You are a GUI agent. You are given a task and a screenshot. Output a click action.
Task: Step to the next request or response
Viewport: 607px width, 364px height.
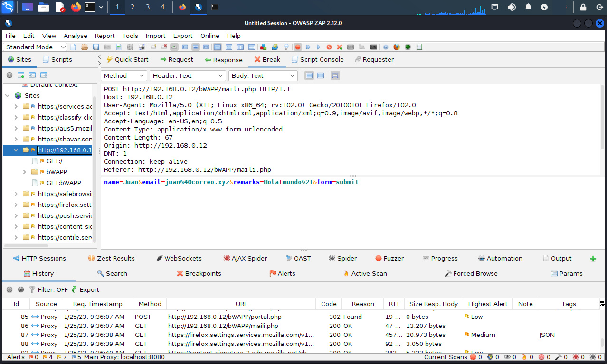[308, 47]
